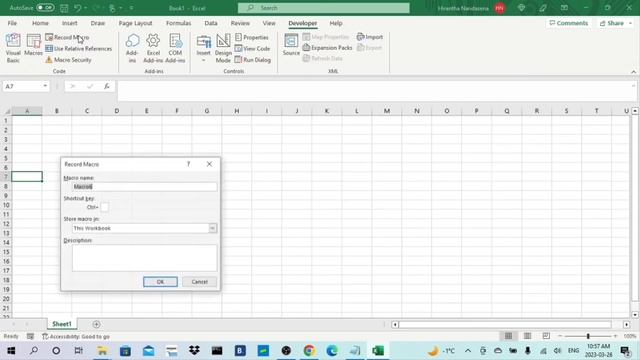This screenshot has height=360, width=640.
Task: Open the Help tab
Action: (336, 23)
